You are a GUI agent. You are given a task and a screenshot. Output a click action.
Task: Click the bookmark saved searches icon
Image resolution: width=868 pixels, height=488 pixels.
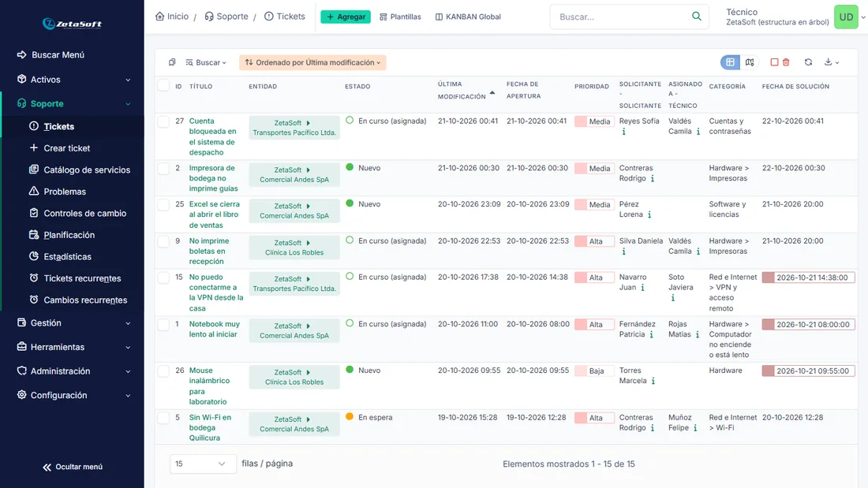(x=172, y=62)
